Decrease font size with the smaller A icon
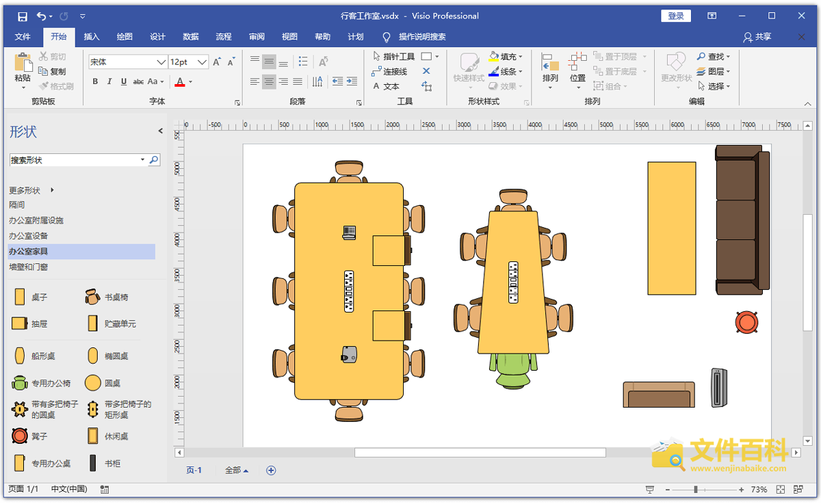This screenshot has width=821, height=504. point(231,62)
